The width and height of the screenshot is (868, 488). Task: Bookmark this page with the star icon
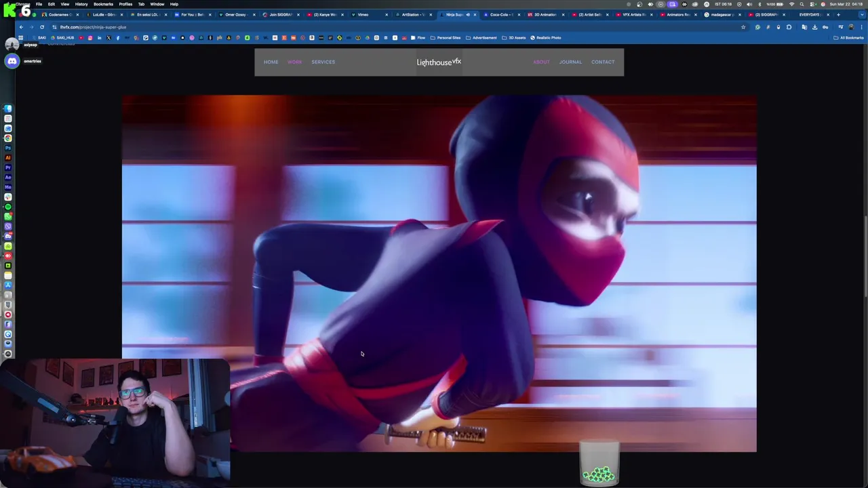click(743, 27)
